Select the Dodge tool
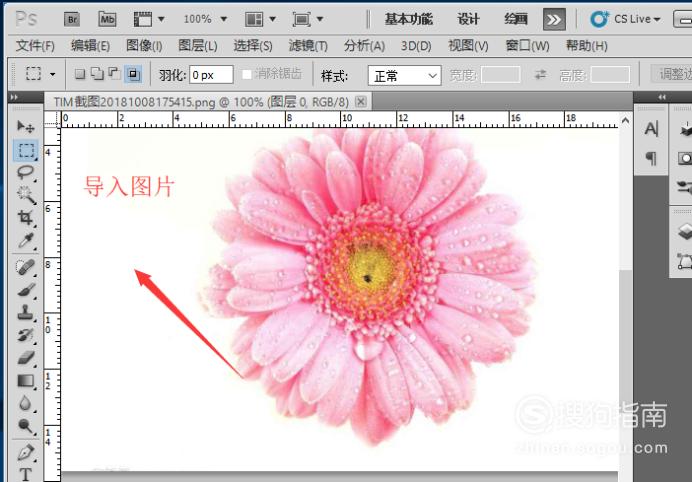The width and height of the screenshot is (692, 482). (26, 426)
